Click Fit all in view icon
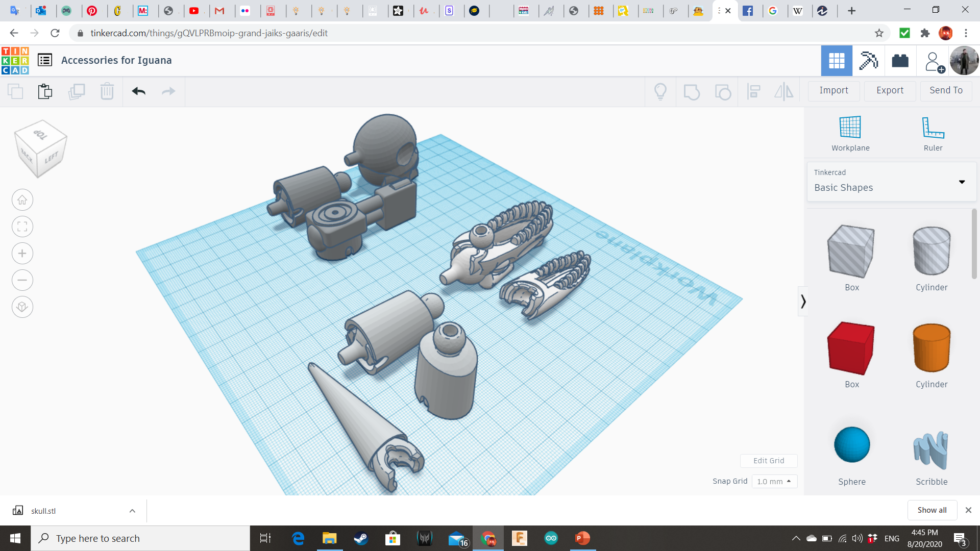Viewport: 980px width, 551px height. pyautogui.click(x=22, y=227)
